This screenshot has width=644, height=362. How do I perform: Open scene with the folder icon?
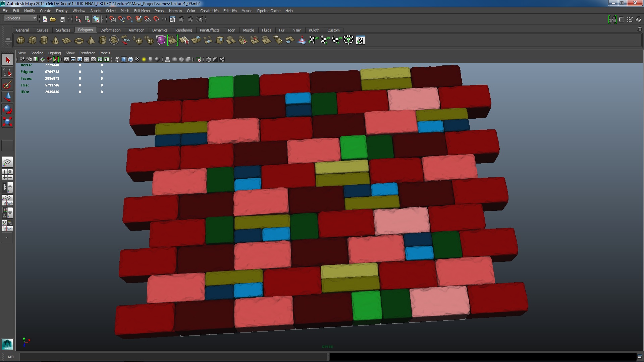pyautogui.click(x=53, y=19)
